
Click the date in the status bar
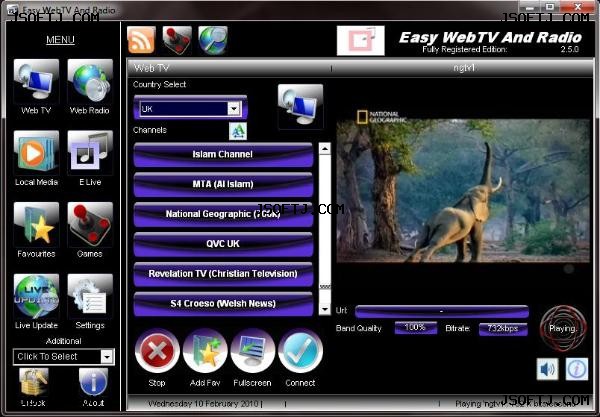[x=203, y=404]
